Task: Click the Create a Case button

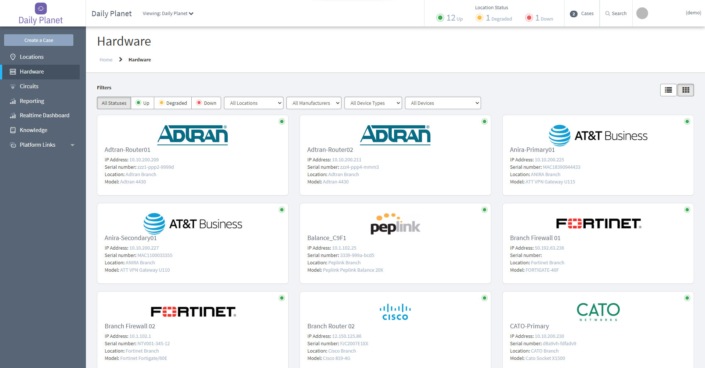Action: point(39,40)
